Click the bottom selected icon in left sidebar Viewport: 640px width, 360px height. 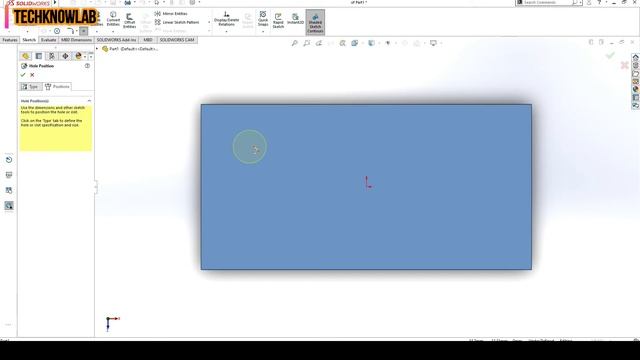[x=9, y=205]
